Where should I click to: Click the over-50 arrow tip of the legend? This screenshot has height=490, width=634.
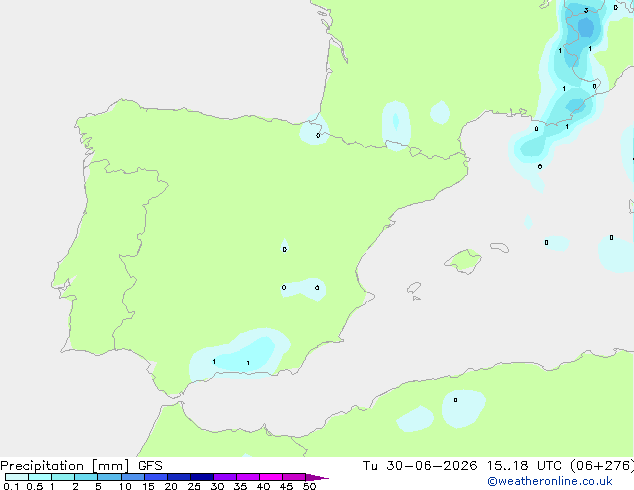tap(317, 477)
